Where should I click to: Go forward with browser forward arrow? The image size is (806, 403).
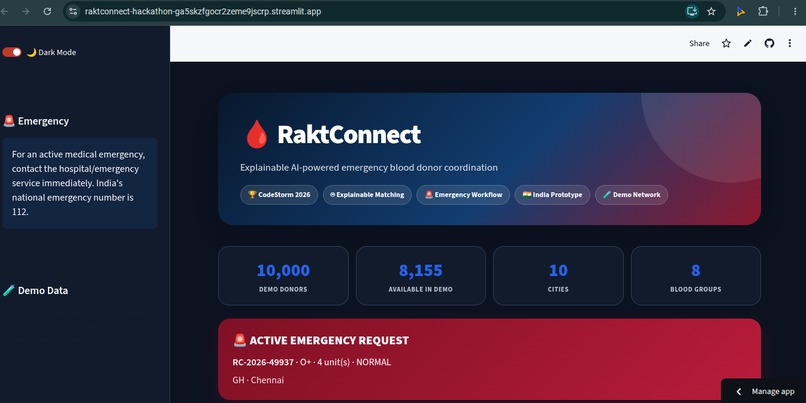coord(26,11)
